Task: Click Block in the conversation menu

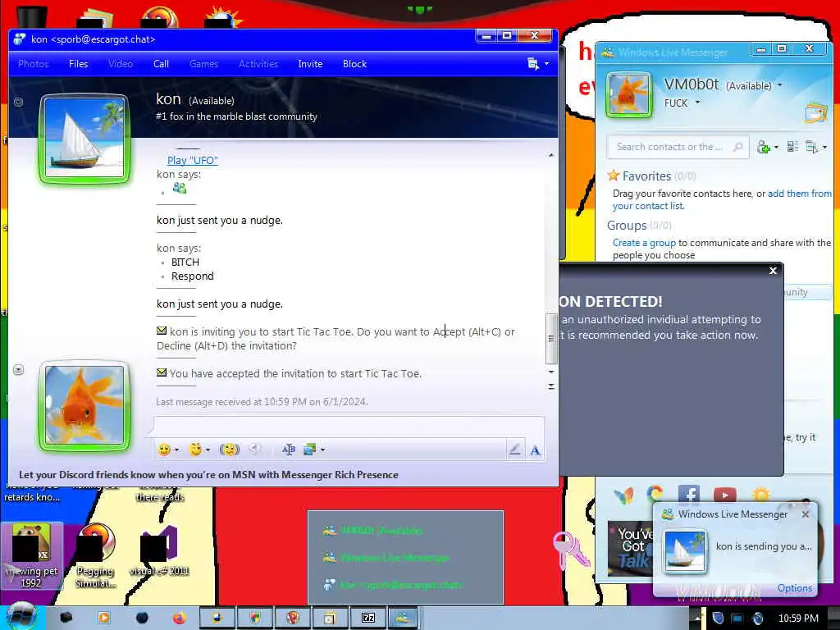Action: [x=354, y=64]
